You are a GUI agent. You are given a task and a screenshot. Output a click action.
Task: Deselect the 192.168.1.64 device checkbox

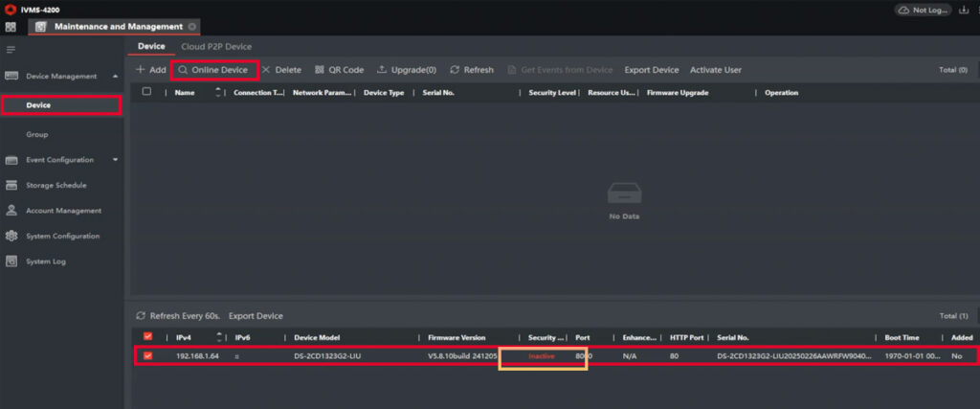(147, 355)
